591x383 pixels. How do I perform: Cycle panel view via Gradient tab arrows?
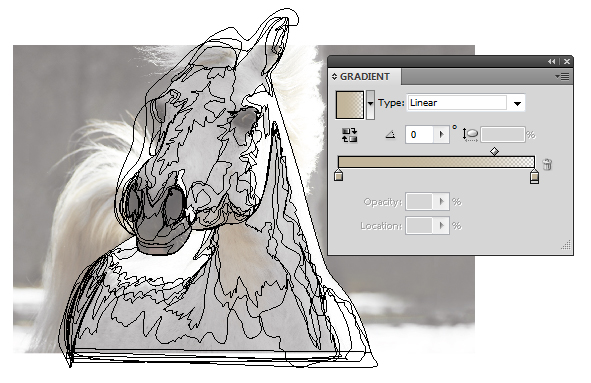pyautogui.click(x=334, y=77)
